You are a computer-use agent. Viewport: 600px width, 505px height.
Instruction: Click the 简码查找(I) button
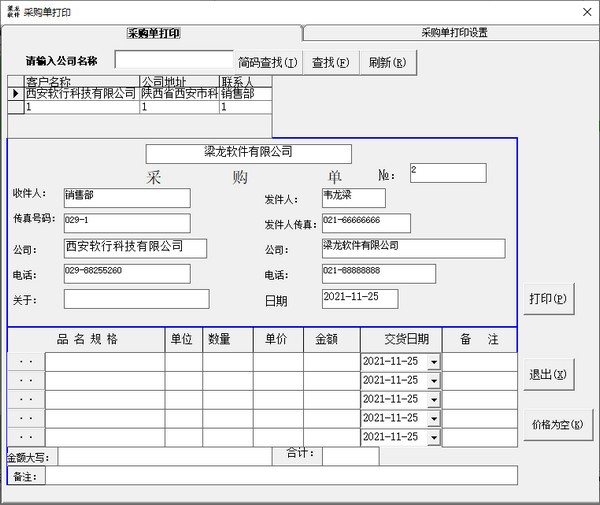[268, 62]
